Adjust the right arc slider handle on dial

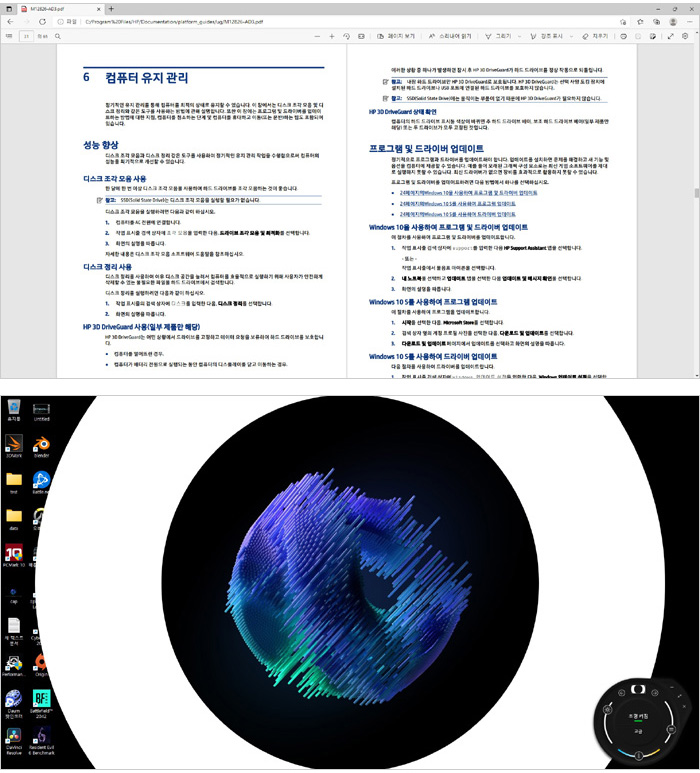[x=671, y=729]
